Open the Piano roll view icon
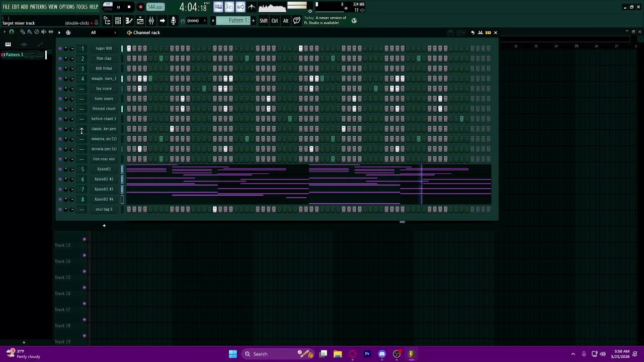Screen dimensions: 644x362 tap(129, 21)
